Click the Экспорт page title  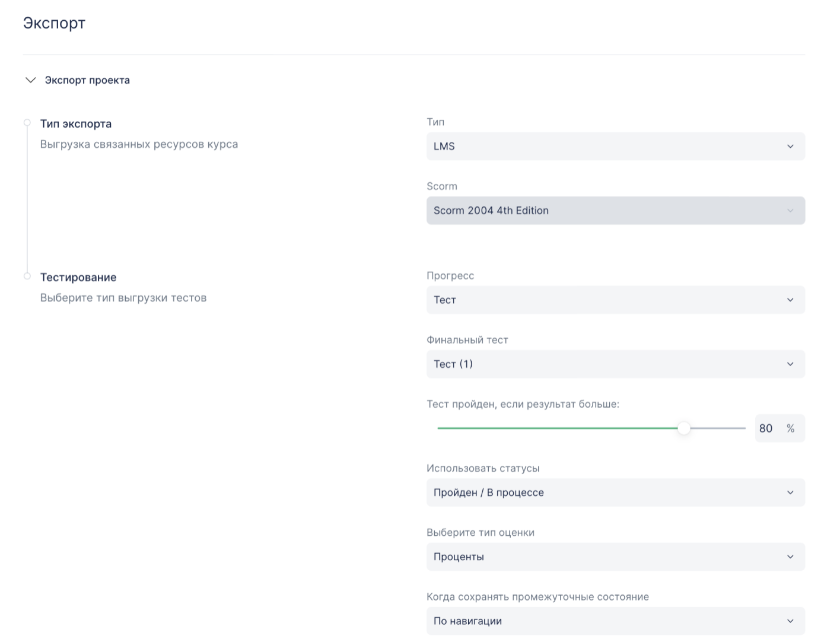pos(54,23)
